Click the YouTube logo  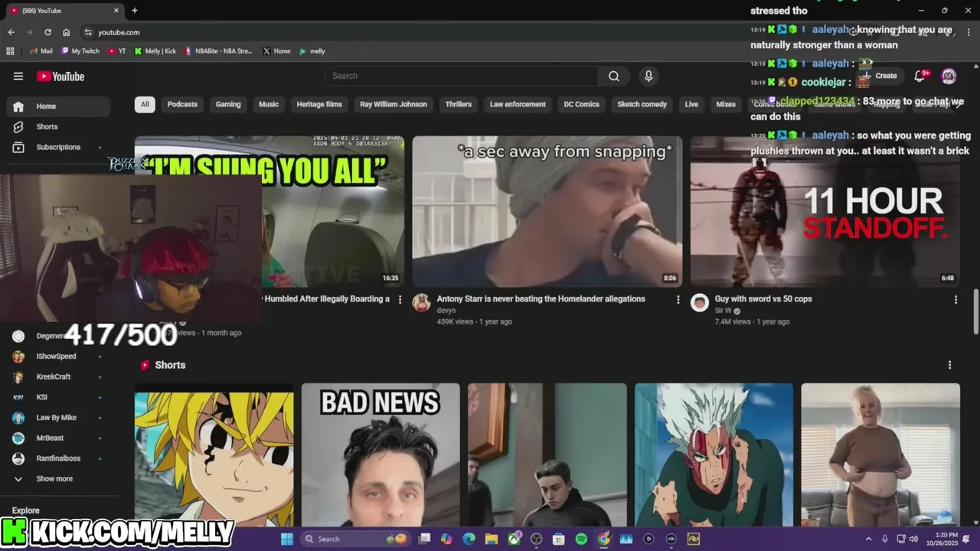tap(60, 76)
